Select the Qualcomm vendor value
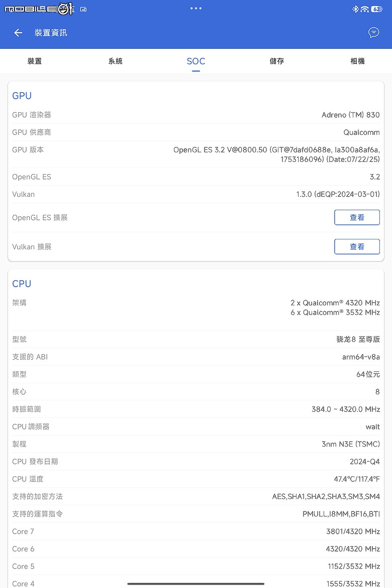 tap(361, 132)
